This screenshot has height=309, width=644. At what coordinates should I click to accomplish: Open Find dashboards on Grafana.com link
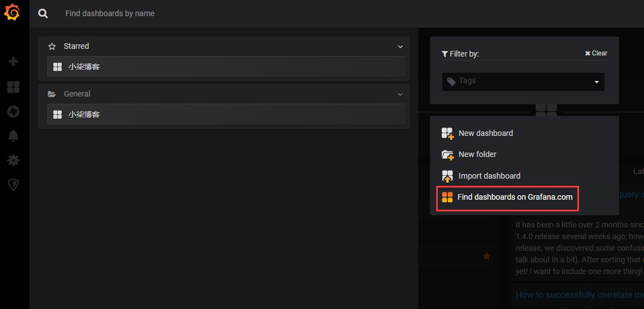(507, 197)
